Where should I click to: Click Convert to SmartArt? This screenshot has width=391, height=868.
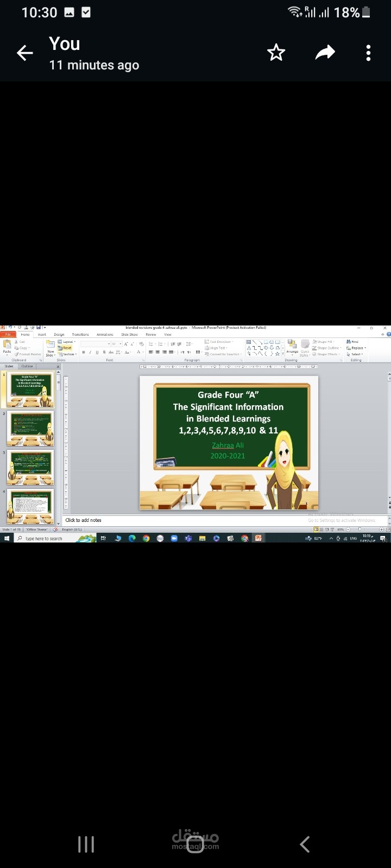[222, 354]
